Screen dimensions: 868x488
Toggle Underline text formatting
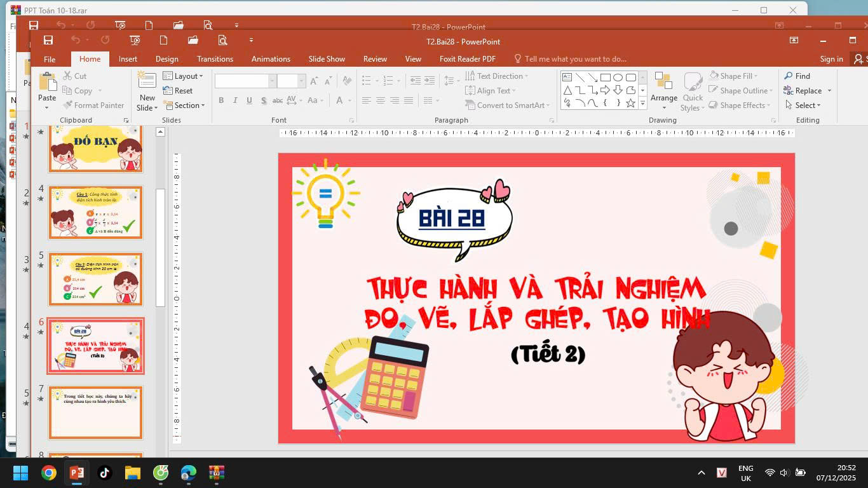pos(249,100)
